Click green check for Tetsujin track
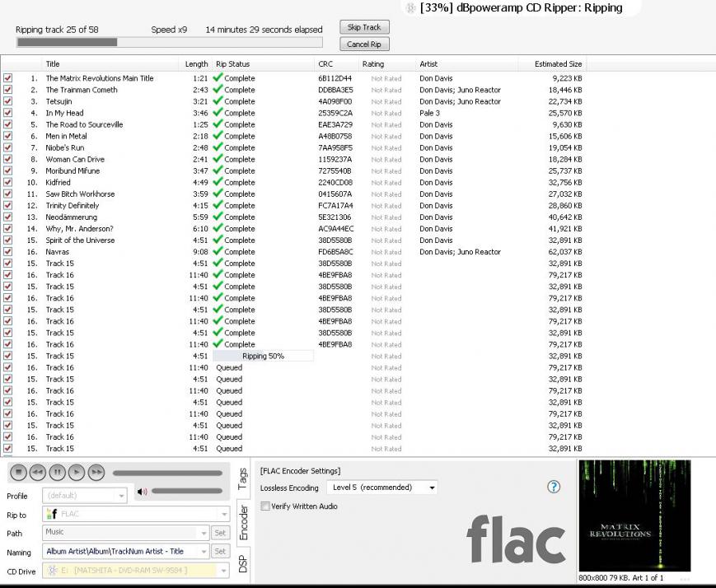 (x=218, y=101)
